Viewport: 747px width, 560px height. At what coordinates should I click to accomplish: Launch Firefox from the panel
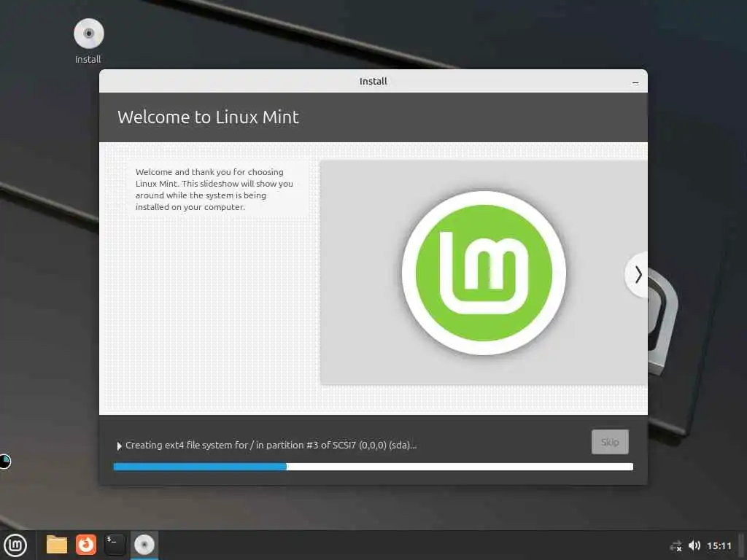(86, 545)
